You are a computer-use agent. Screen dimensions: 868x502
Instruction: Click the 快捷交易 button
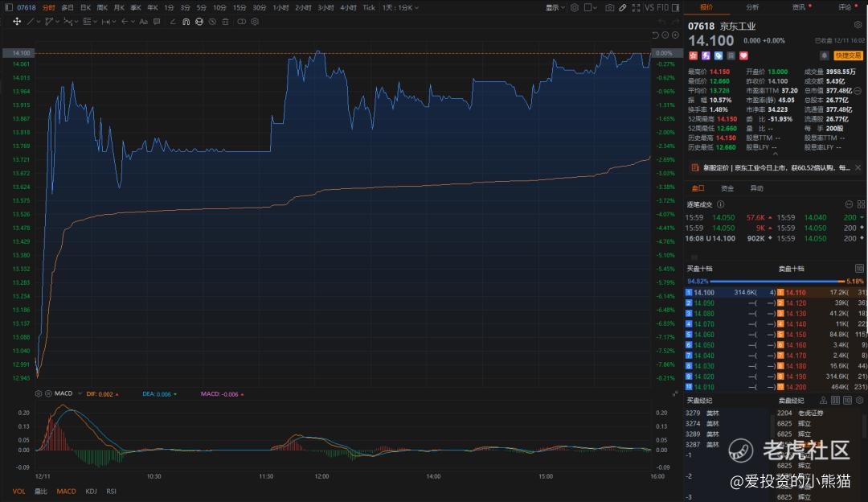click(848, 56)
